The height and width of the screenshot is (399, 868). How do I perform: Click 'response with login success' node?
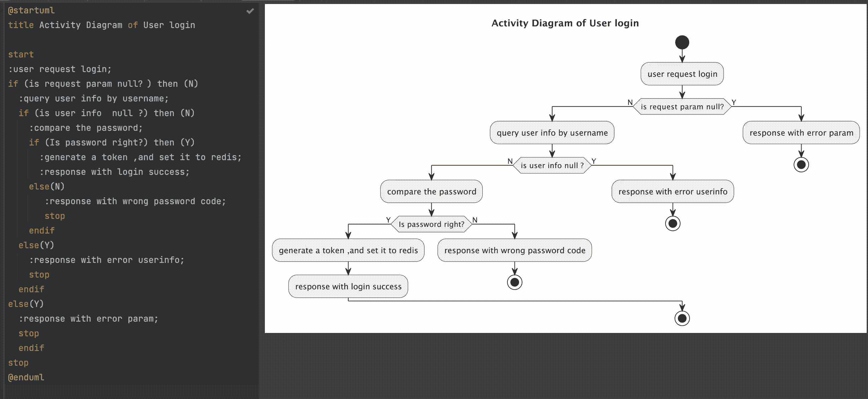(348, 287)
